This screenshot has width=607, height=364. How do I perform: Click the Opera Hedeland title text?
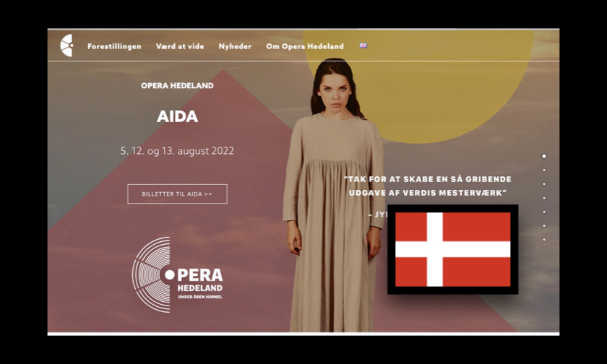(x=177, y=85)
